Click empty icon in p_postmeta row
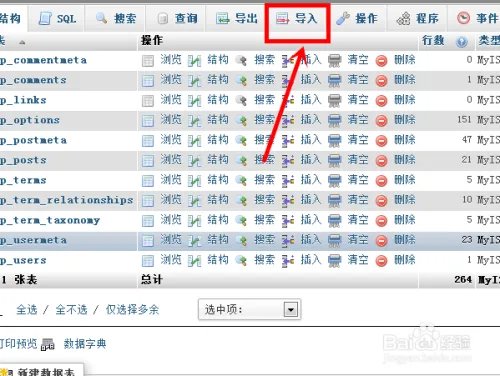The image size is (500, 376). tap(334, 141)
